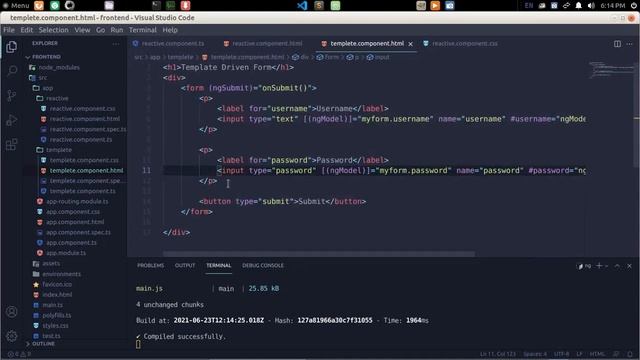Image resolution: width=640 pixels, height=360 pixels.
Task: Launch Visual Studio Code from top panel
Action: click(x=302, y=5)
